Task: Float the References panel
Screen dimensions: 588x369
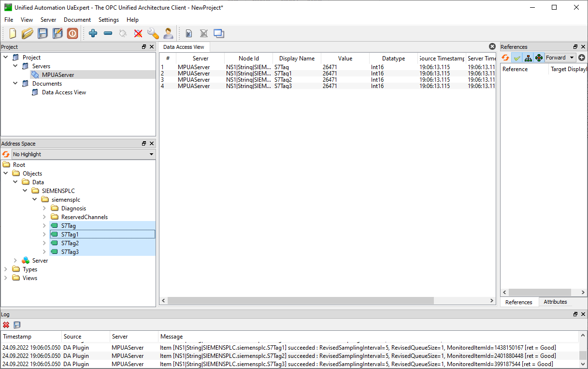Action: [x=575, y=47]
